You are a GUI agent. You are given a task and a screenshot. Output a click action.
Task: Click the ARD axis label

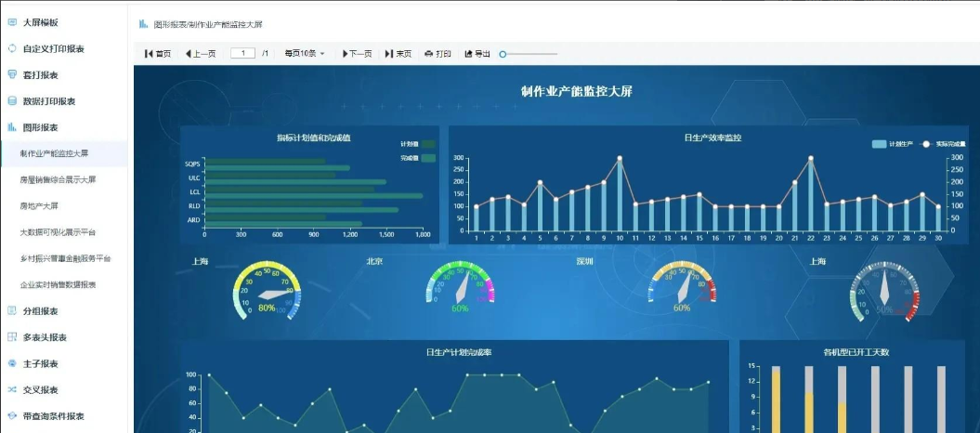coord(194,220)
